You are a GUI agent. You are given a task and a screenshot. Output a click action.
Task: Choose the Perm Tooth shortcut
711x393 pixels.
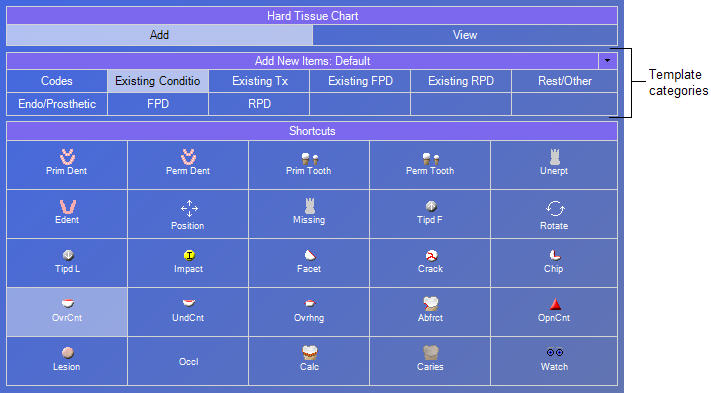click(430, 165)
